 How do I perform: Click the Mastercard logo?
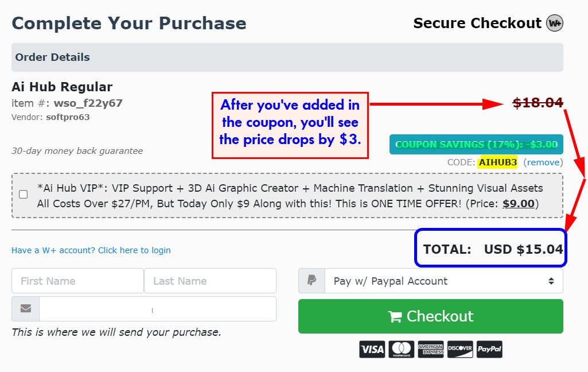[x=401, y=348]
